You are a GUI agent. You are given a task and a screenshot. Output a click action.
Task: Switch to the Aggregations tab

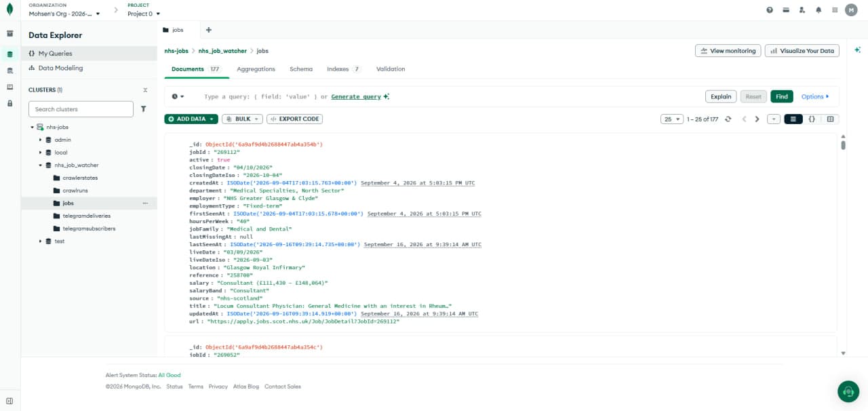[x=256, y=69]
